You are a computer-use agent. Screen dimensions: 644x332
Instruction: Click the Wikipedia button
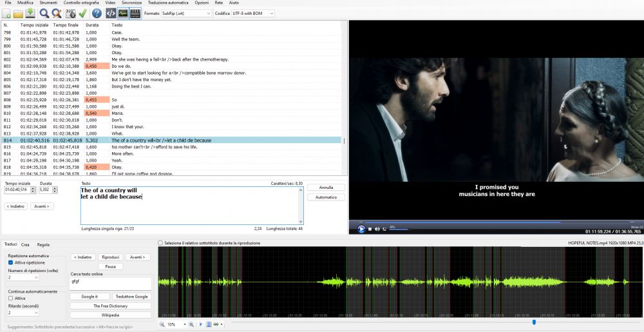pos(111,315)
